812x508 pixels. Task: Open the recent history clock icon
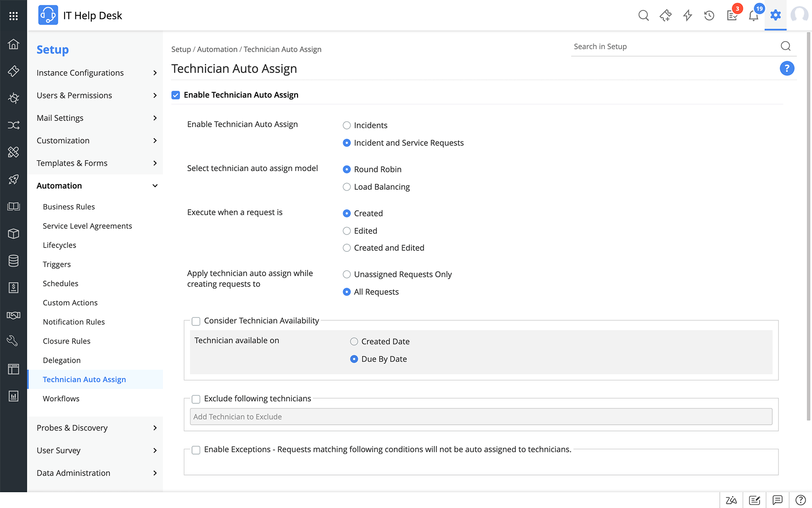coord(709,16)
